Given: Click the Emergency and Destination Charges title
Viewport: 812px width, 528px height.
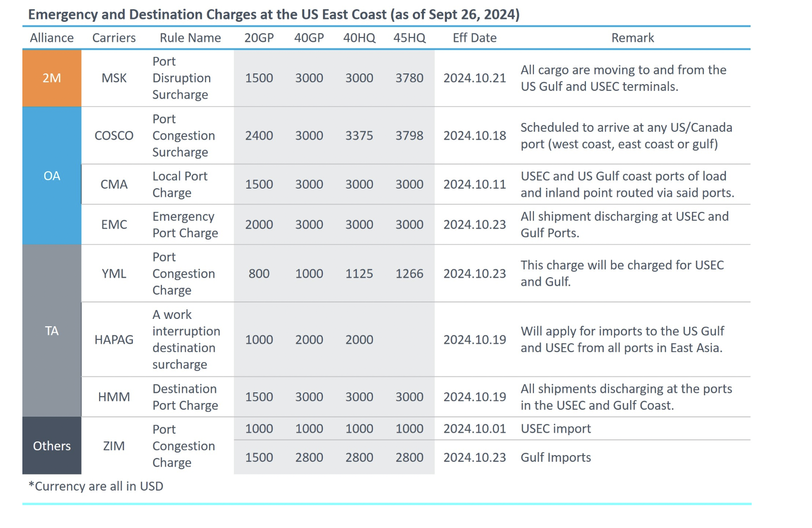Looking at the screenshot, I should click(x=274, y=15).
